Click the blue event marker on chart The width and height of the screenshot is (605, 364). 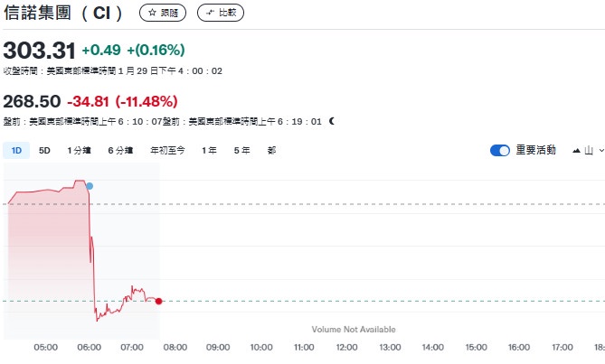point(90,186)
